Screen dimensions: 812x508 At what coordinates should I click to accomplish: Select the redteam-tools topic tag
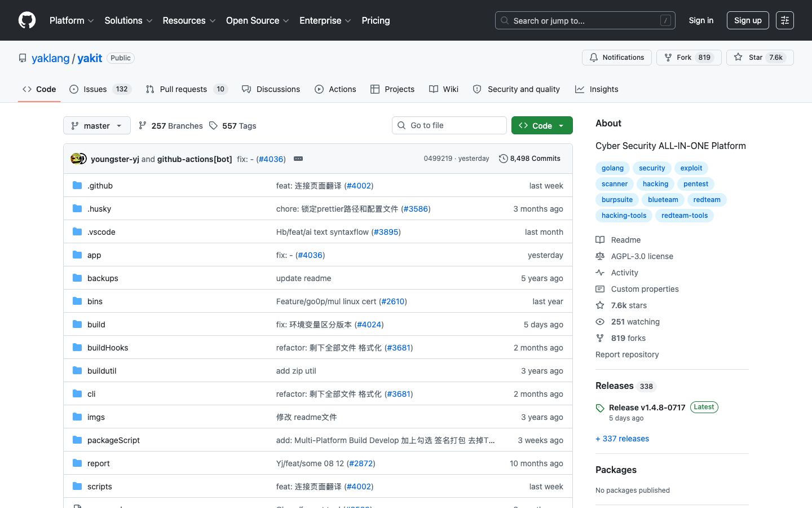pos(685,216)
